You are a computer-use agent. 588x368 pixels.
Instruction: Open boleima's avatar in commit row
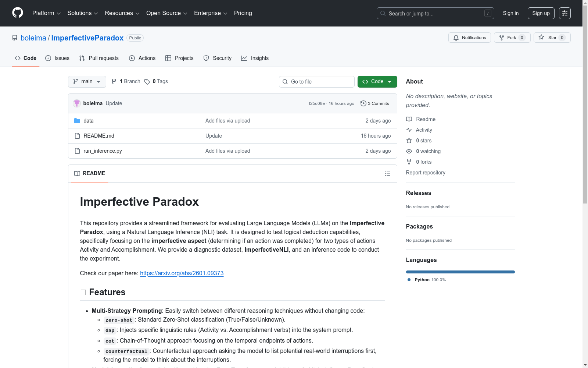[x=76, y=103]
